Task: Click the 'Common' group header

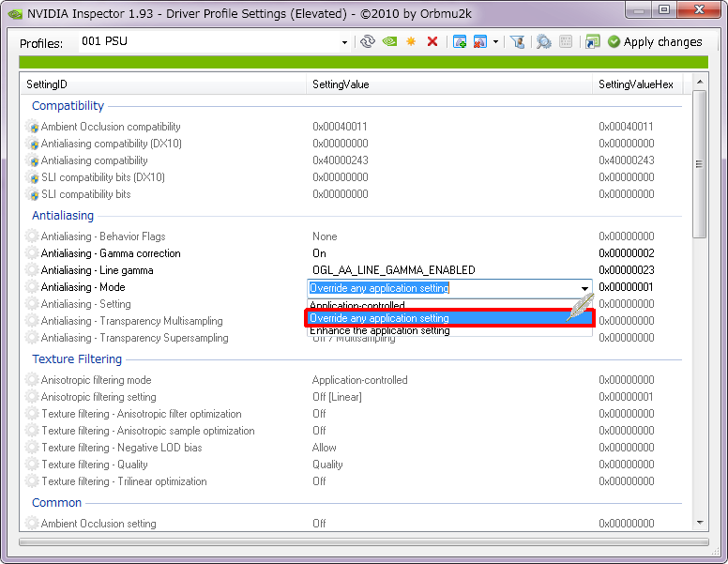Action: (56, 503)
